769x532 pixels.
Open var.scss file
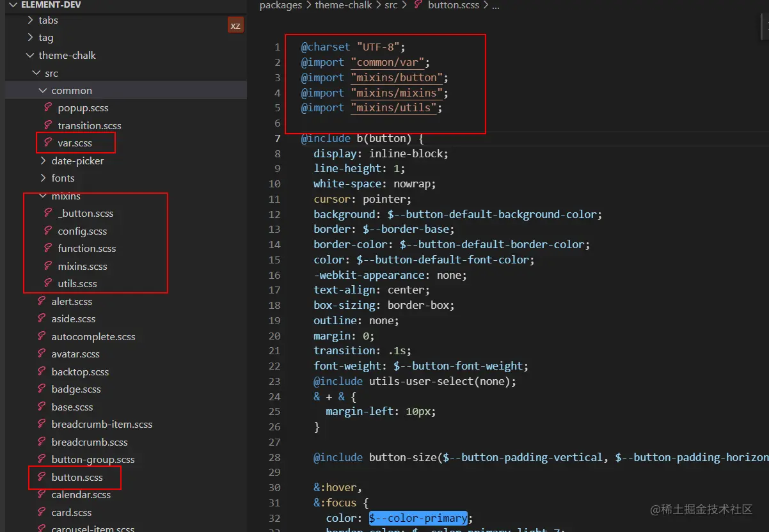(x=75, y=143)
